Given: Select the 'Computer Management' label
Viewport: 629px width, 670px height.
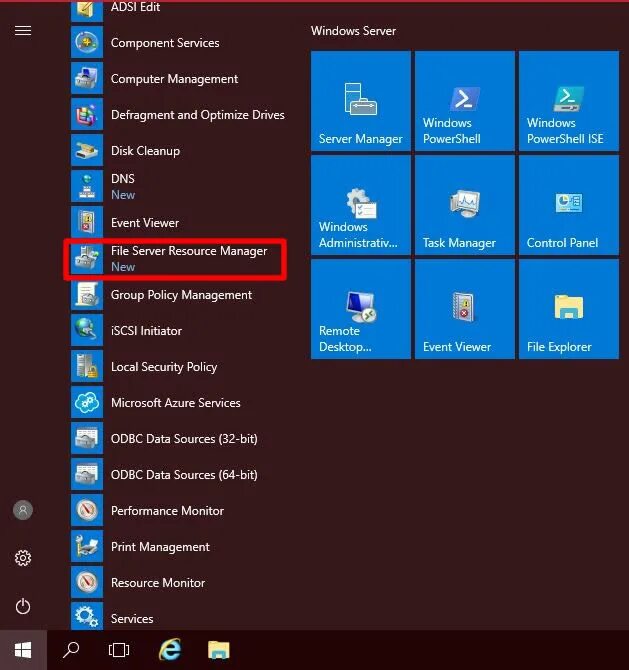Looking at the screenshot, I should (174, 79).
